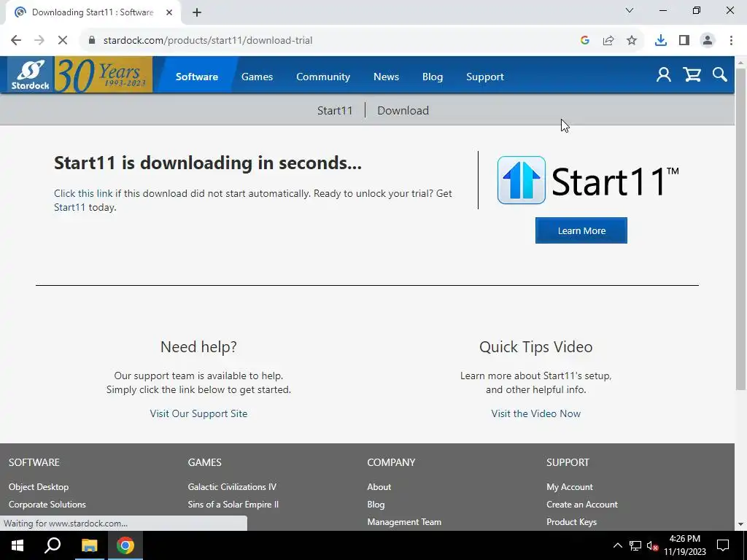This screenshot has height=560, width=747.
Task: Click the 'Start11' purchase link in paragraph
Action: (69, 207)
